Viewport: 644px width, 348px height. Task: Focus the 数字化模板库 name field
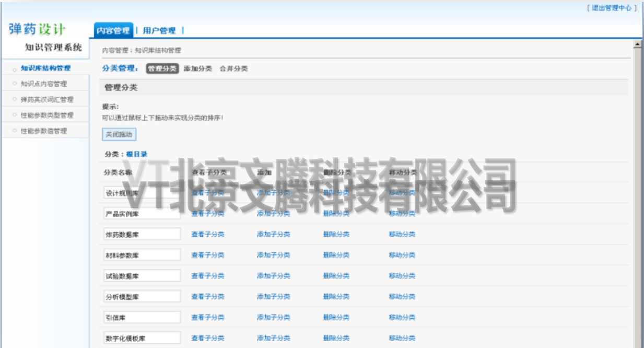click(142, 338)
